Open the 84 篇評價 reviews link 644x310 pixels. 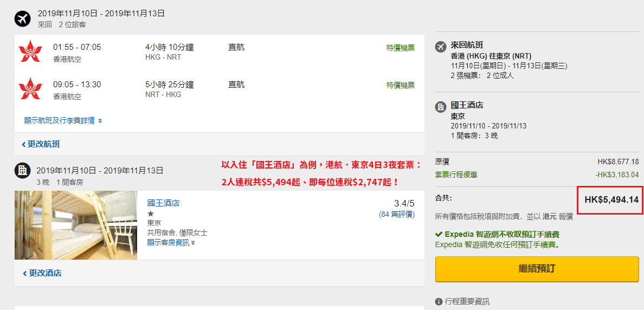(x=396, y=214)
